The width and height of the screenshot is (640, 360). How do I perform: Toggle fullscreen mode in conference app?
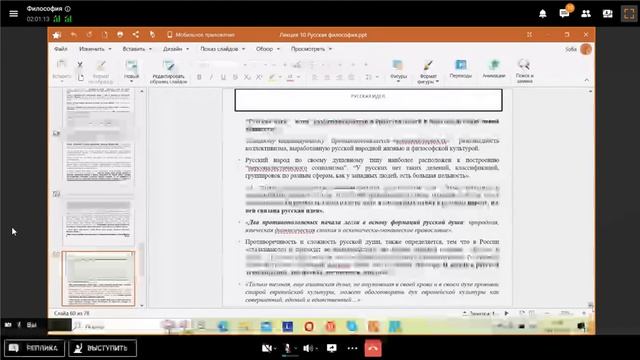pyautogui.click(x=629, y=13)
